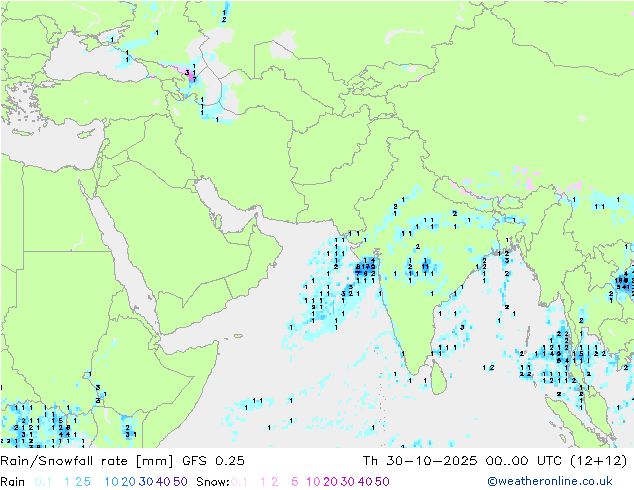This screenshot has width=634, height=490.
Task: Click the 'Snow:' legend label
Action: (213, 482)
